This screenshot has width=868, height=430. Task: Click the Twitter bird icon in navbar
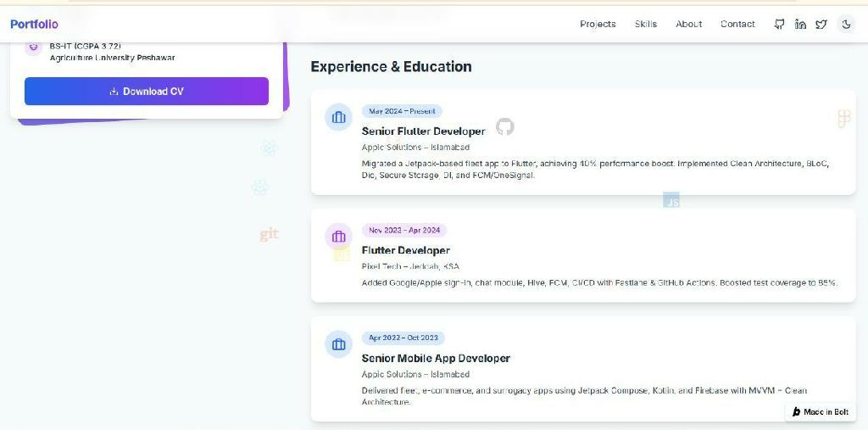[821, 24]
